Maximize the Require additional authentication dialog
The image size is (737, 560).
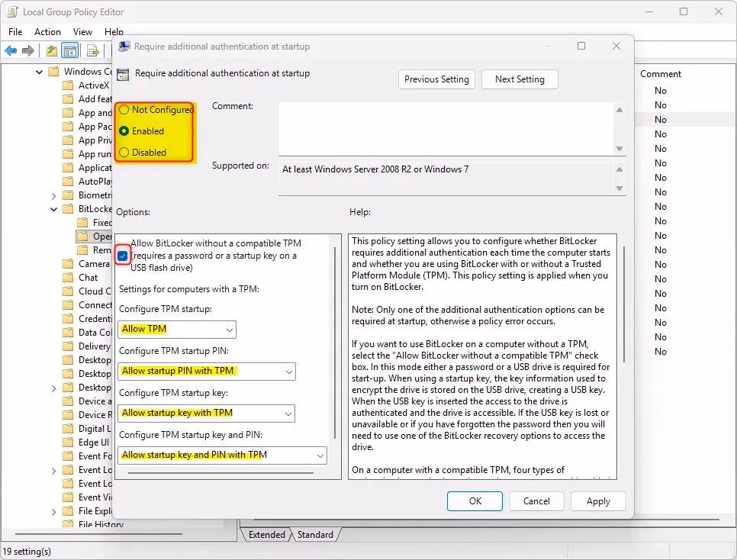[581, 46]
